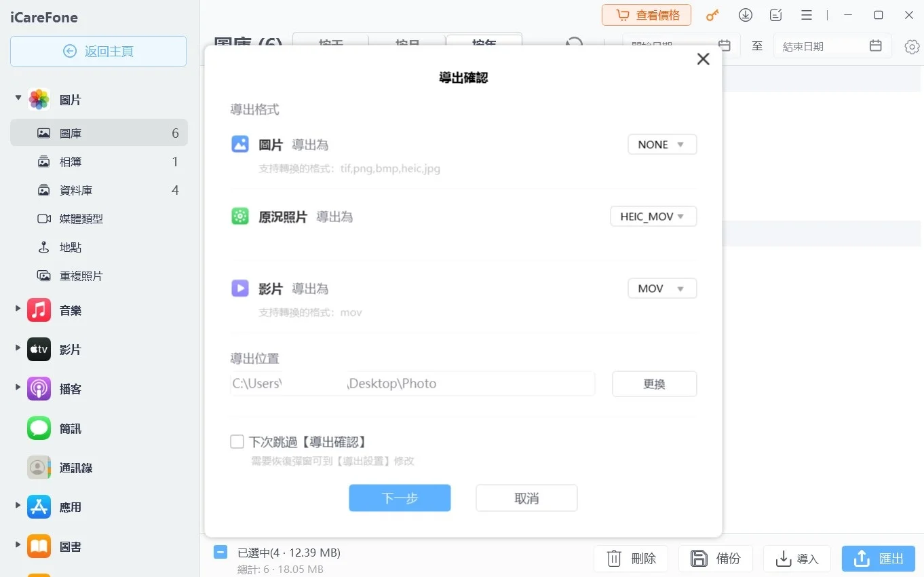Click the feedback note icon in title bar
Screen dimensions: 924x577
point(775,14)
